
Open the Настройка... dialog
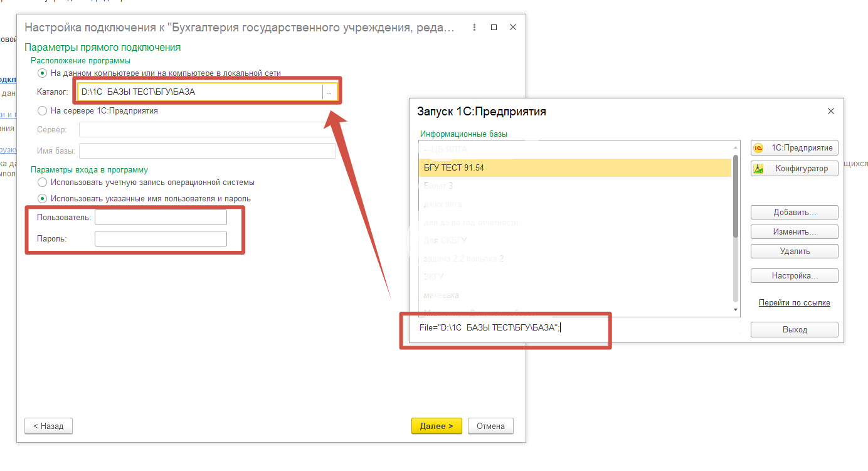point(794,276)
